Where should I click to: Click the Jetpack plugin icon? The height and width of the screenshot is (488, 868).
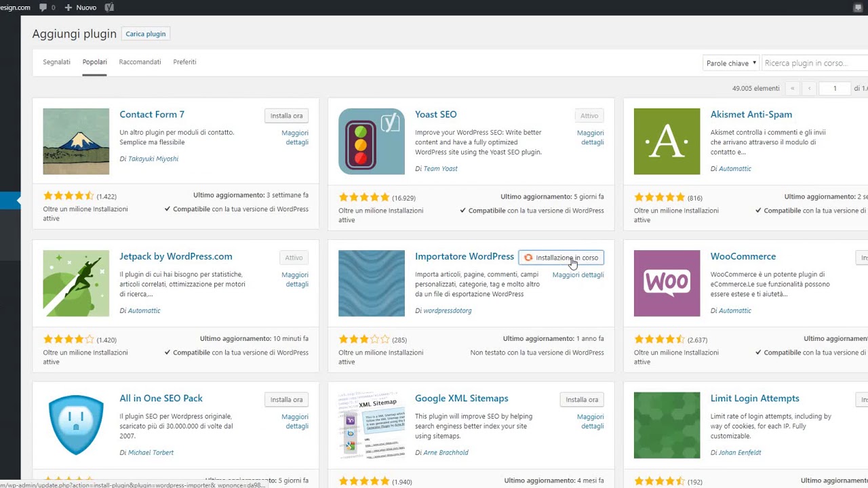click(x=76, y=283)
